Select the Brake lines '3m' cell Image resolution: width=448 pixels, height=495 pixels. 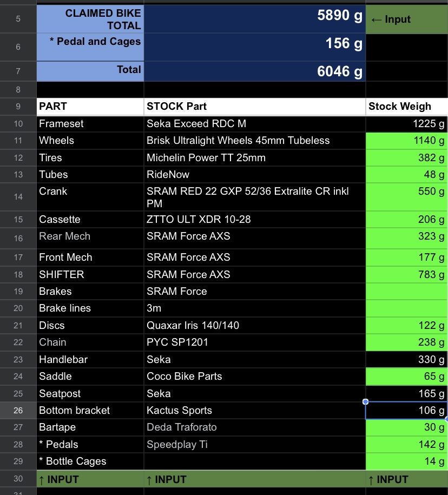click(254, 308)
